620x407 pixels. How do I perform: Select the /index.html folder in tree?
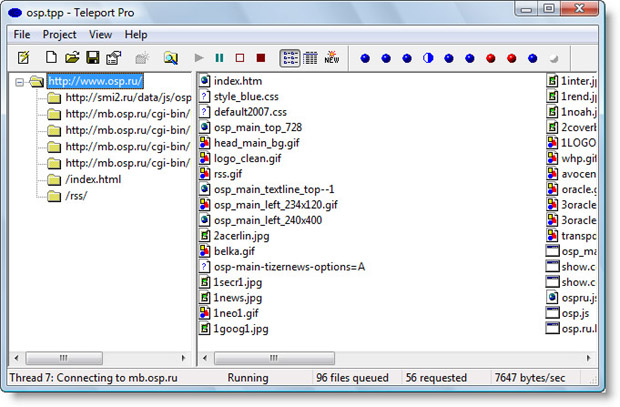click(93, 179)
